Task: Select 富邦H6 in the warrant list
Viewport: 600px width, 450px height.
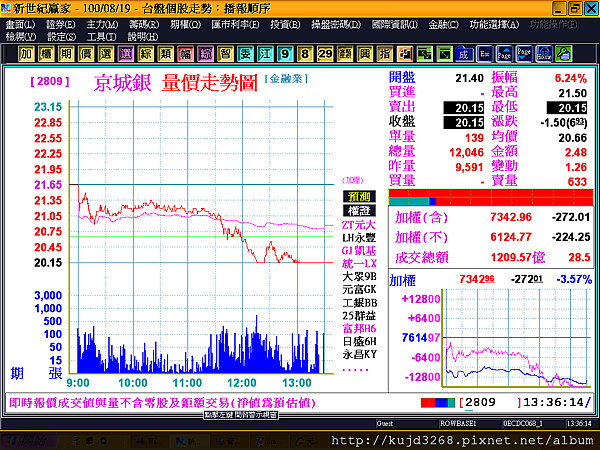Action: (359, 329)
